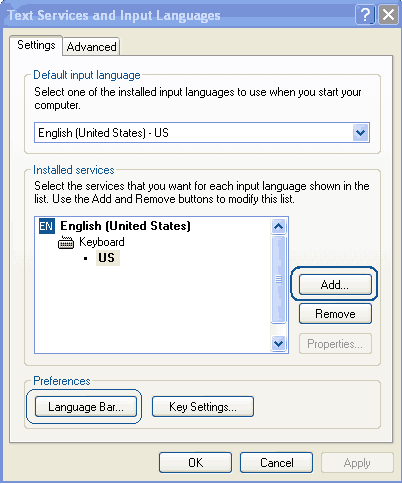Image resolution: width=402 pixels, height=484 pixels.
Task: Close the Text Services dialog window
Action: click(x=388, y=15)
